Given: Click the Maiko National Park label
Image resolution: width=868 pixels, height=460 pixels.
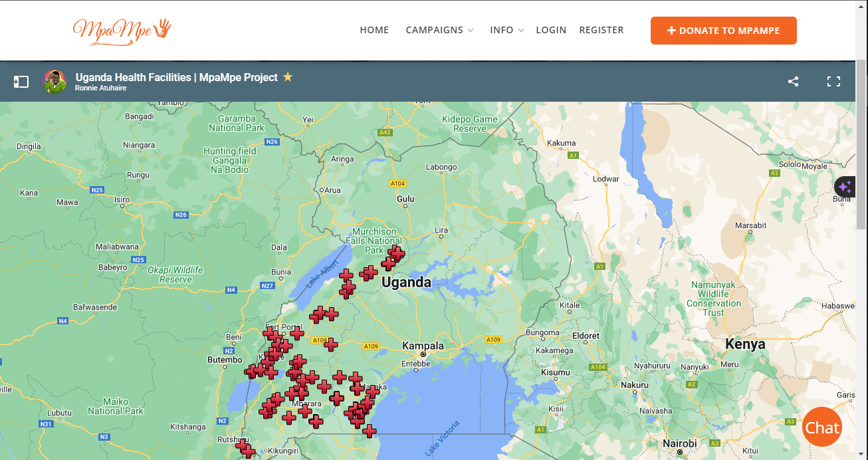Looking at the screenshot, I should [116, 406].
